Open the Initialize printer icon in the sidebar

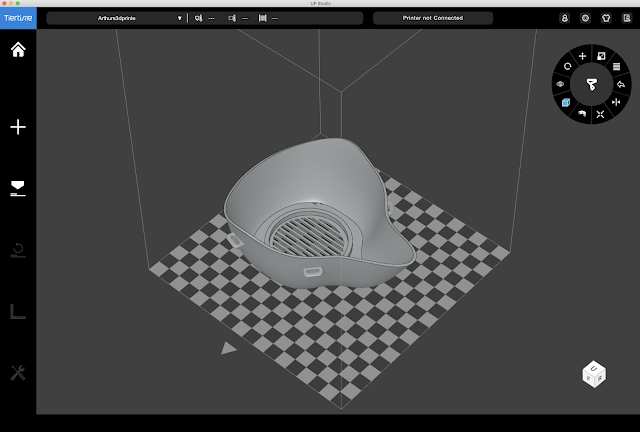17,249
